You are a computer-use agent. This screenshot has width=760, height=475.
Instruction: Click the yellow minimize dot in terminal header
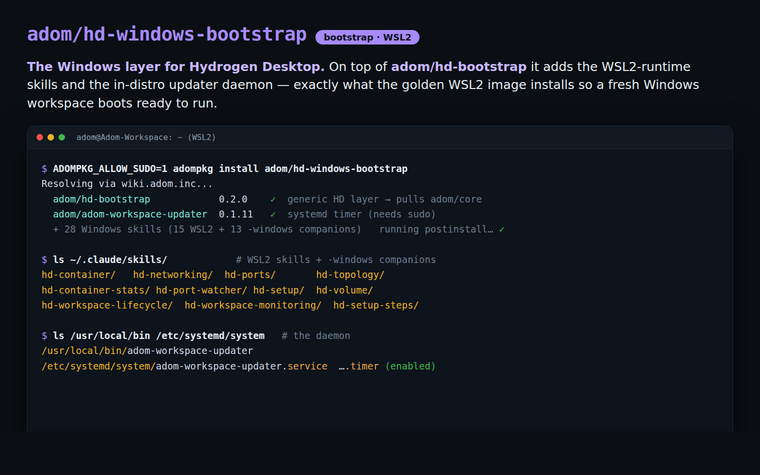coord(50,137)
